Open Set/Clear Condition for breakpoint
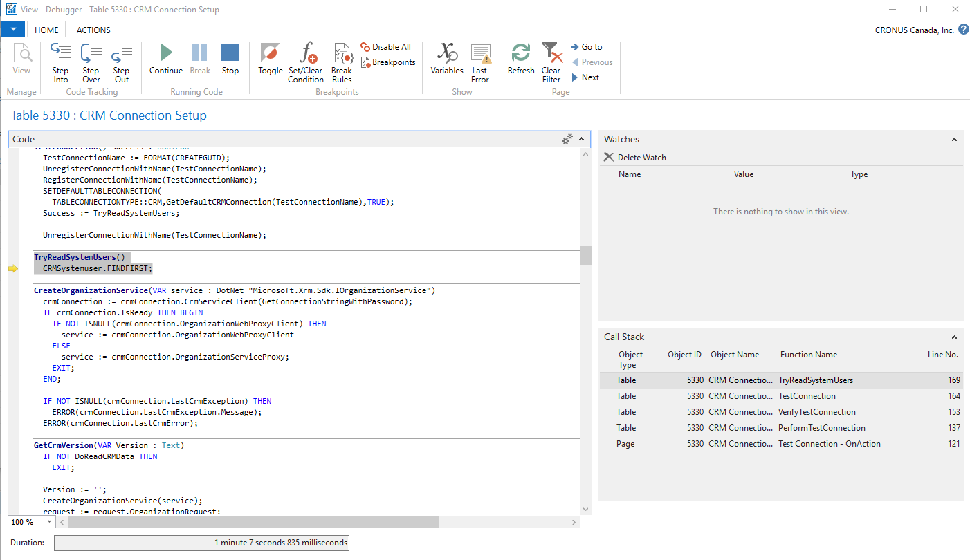The height and width of the screenshot is (560, 970). click(306, 62)
